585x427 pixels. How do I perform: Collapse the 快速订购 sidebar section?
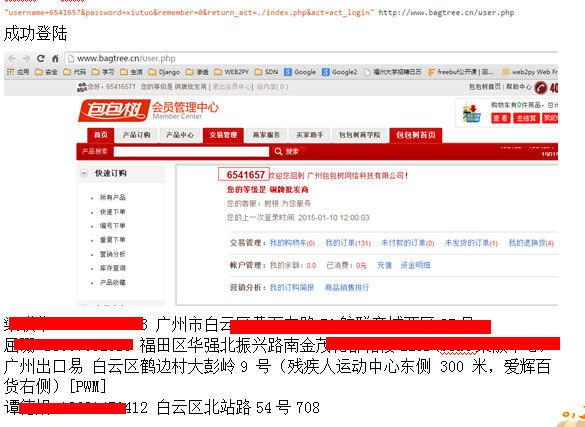pos(84,173)
